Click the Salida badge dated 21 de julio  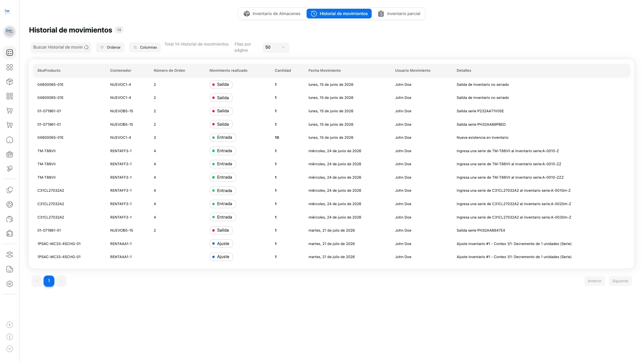221,230
